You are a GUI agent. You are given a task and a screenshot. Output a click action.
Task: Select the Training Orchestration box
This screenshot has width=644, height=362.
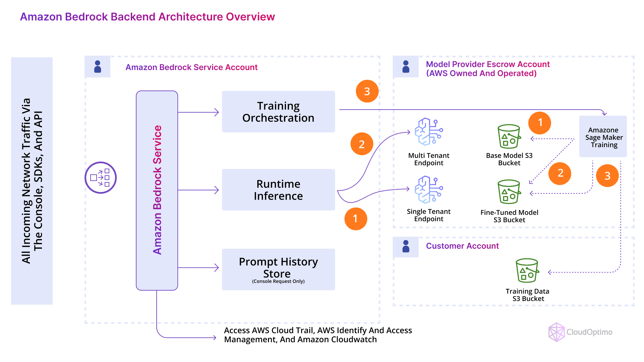point(278,112)
